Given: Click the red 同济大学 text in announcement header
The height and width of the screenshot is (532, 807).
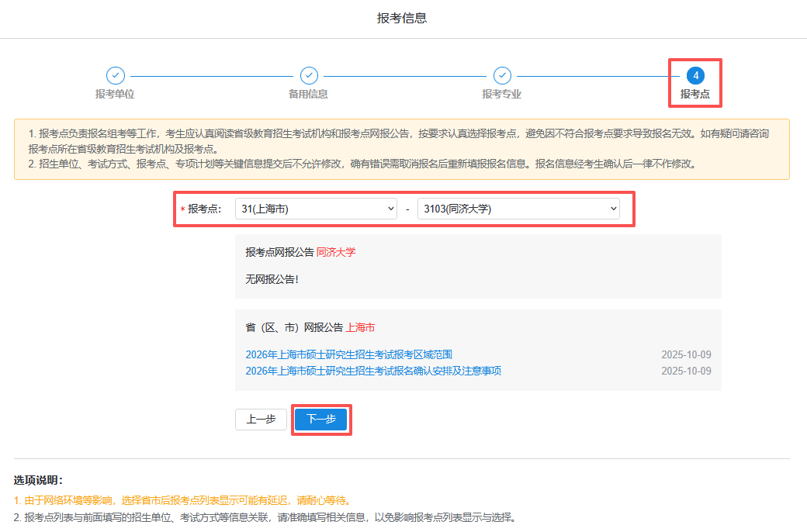Looking at the screenshot, I should [x=336, y=252].
